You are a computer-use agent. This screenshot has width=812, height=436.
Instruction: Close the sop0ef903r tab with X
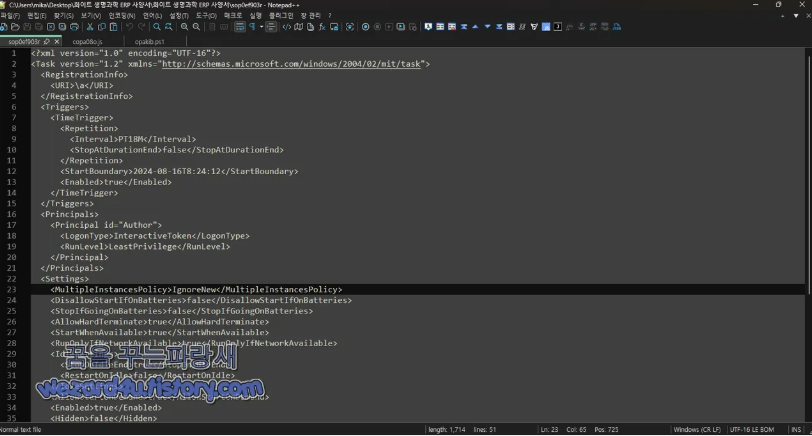coord(56,42)
